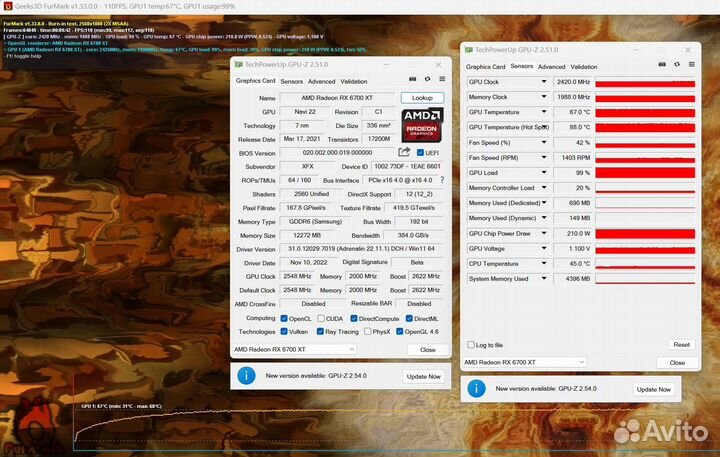Click GPU Temperature 67.0 °C value
The width and height of the screenshot is (720, 457).
573,112
